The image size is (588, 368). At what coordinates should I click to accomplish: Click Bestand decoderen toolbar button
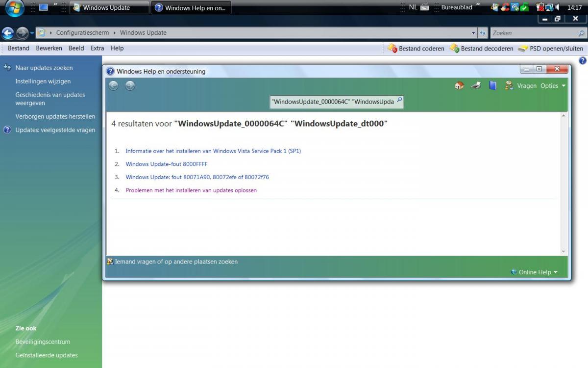coord(481,48)
